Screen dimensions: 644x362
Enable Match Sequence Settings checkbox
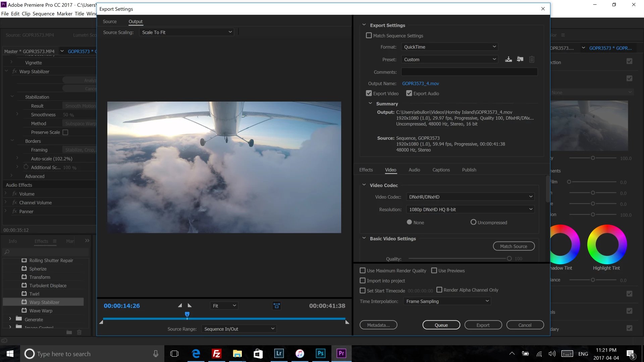(369, 36)
